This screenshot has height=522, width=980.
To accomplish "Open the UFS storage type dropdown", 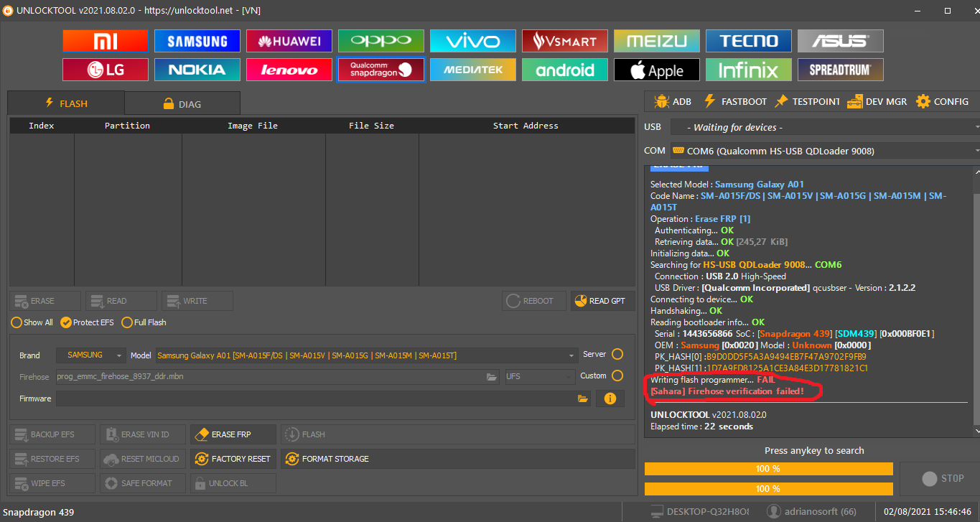I will [x=539, y=376].
